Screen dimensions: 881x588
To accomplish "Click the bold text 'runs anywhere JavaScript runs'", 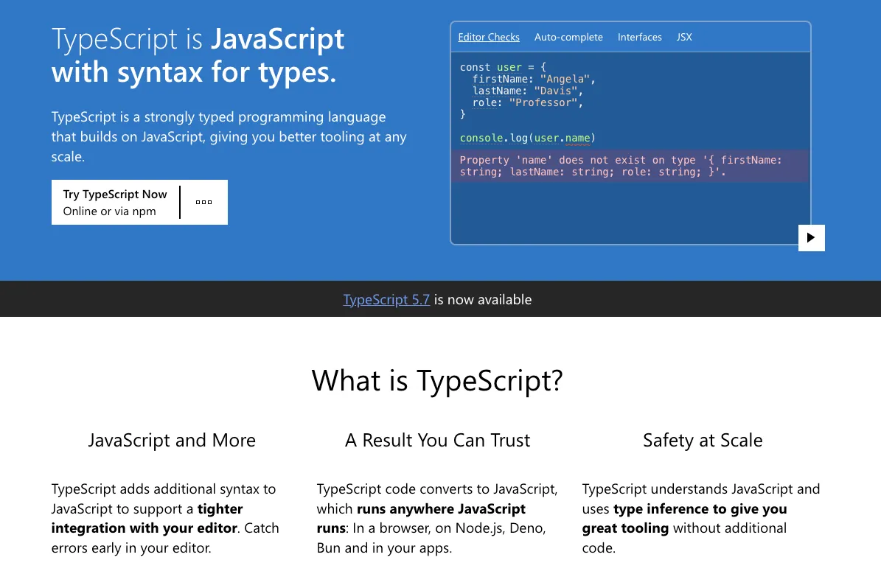I will [x=421, y=518].
